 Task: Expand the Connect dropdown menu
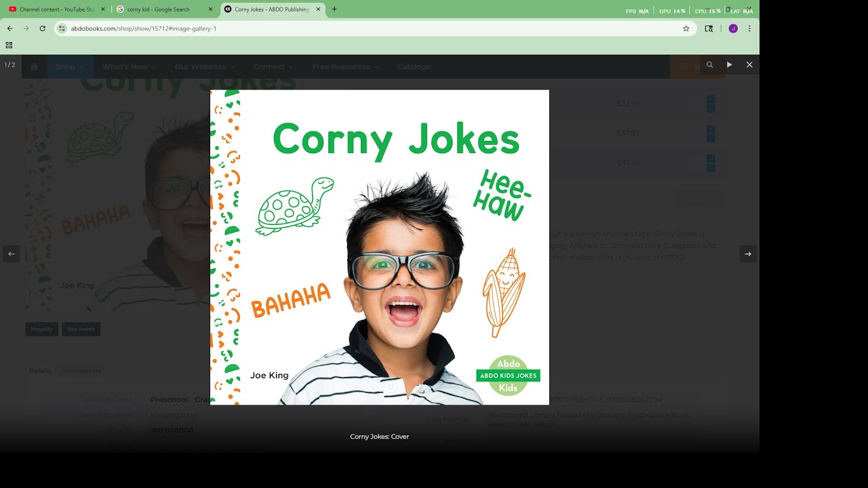click(x=273, y=66)
